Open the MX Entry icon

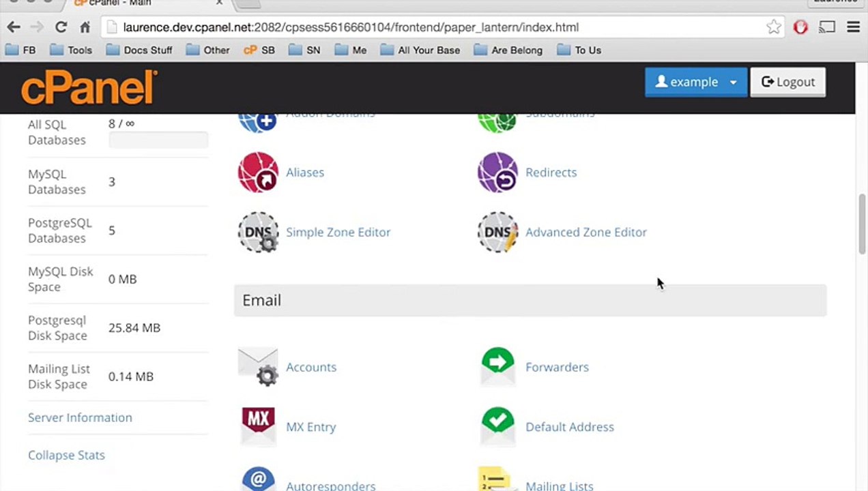[258, 427]
